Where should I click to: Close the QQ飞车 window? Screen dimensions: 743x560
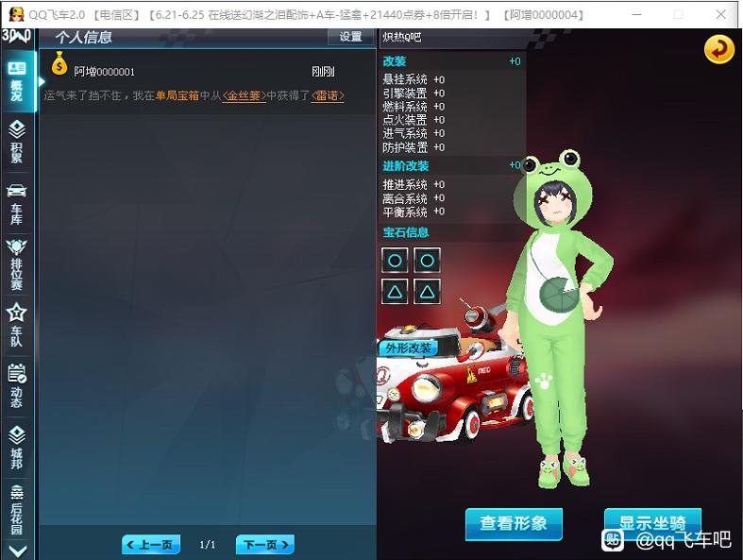720,15
